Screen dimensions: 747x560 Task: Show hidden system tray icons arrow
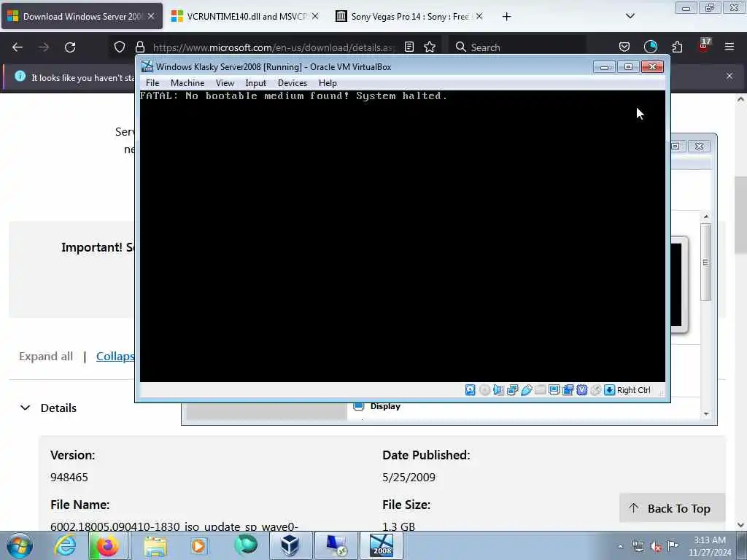[x=620, y=547]
